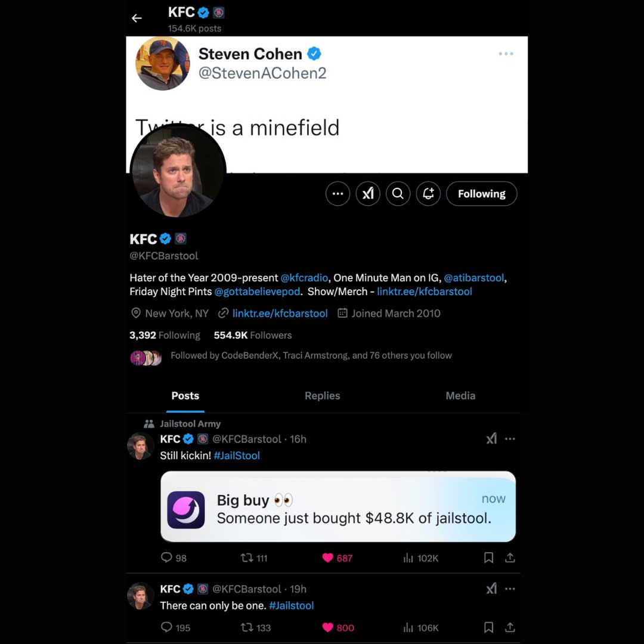
Task: Toggle the Following button
Action: tap(481, 194)
